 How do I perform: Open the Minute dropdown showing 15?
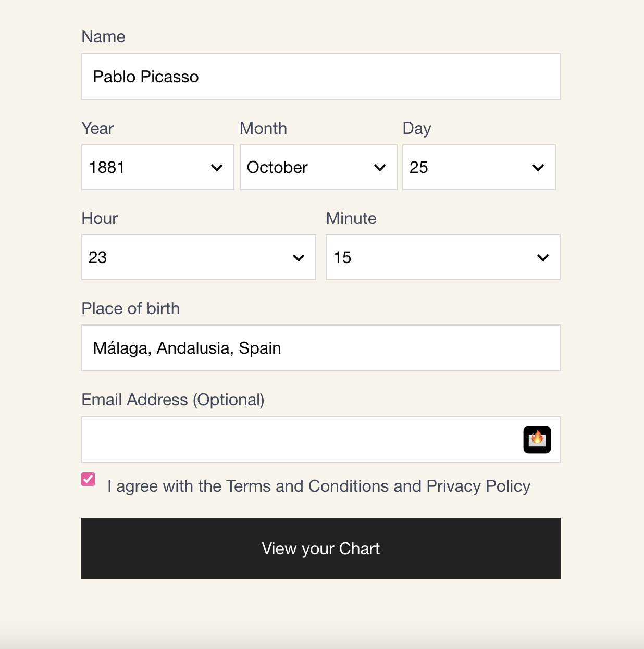(432, 257)
